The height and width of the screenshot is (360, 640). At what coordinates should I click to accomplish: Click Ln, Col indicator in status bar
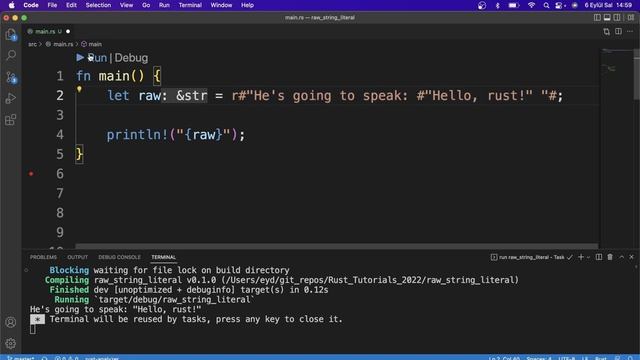[x=504, y=358]
